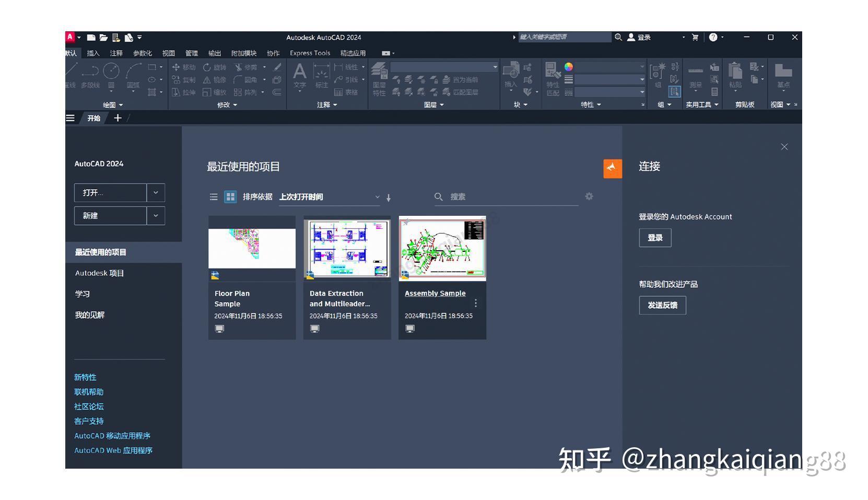Select the Text (文字) tool
The height and width of the screenshot is (500, 868).
pyautogui.click(x=300, y=75)
